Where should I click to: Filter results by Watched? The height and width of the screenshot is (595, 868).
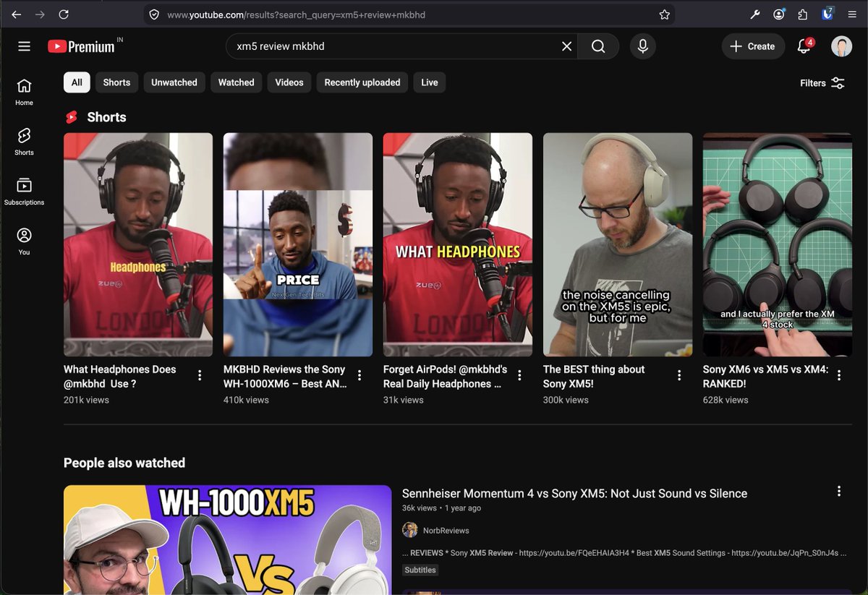click(x=237, y=82)
